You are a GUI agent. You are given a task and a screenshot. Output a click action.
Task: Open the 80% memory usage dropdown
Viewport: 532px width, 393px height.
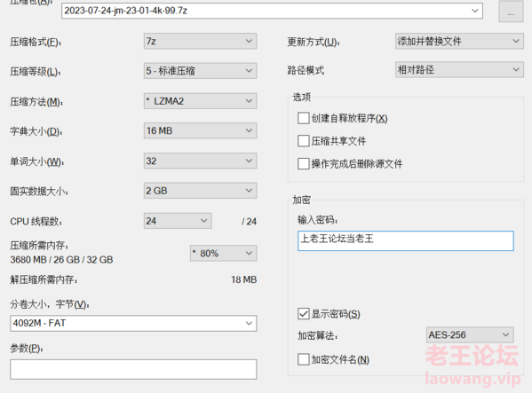pos(223,254)
